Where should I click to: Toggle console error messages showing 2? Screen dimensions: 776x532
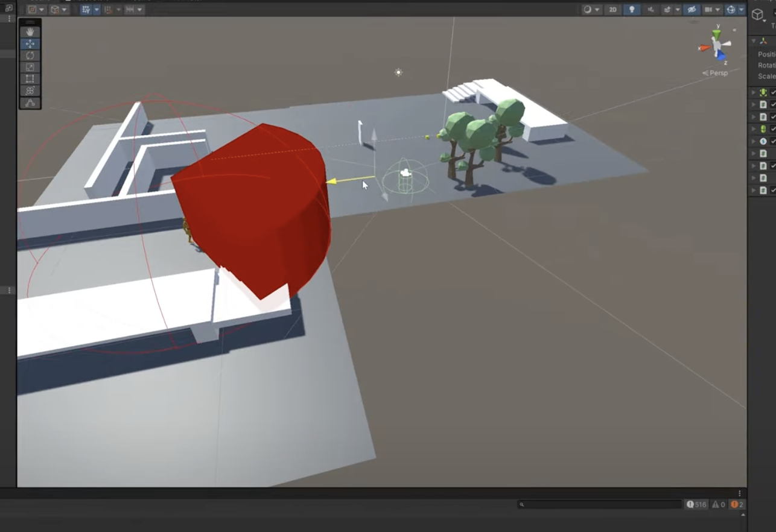(x=737, y=504)
